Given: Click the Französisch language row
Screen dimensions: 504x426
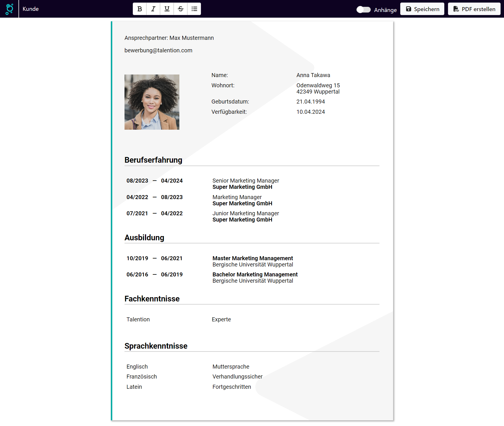Looking at the screenshot, I should click(x=142, y=377).
